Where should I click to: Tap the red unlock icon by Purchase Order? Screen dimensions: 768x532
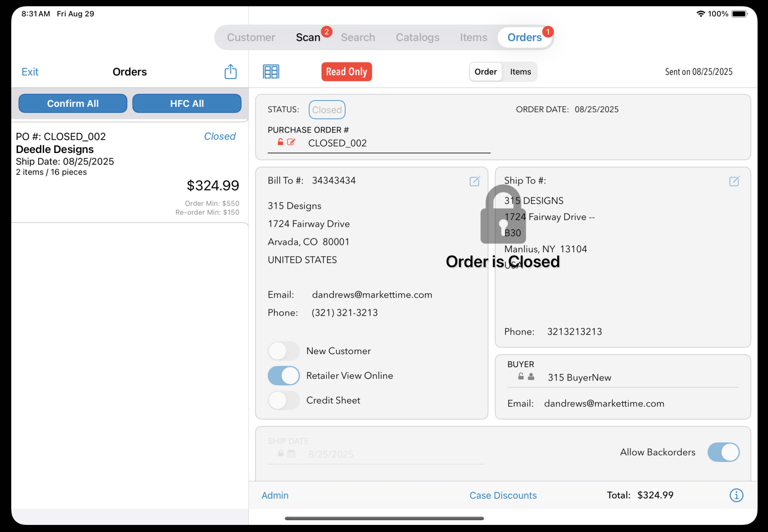pos(281,142)
